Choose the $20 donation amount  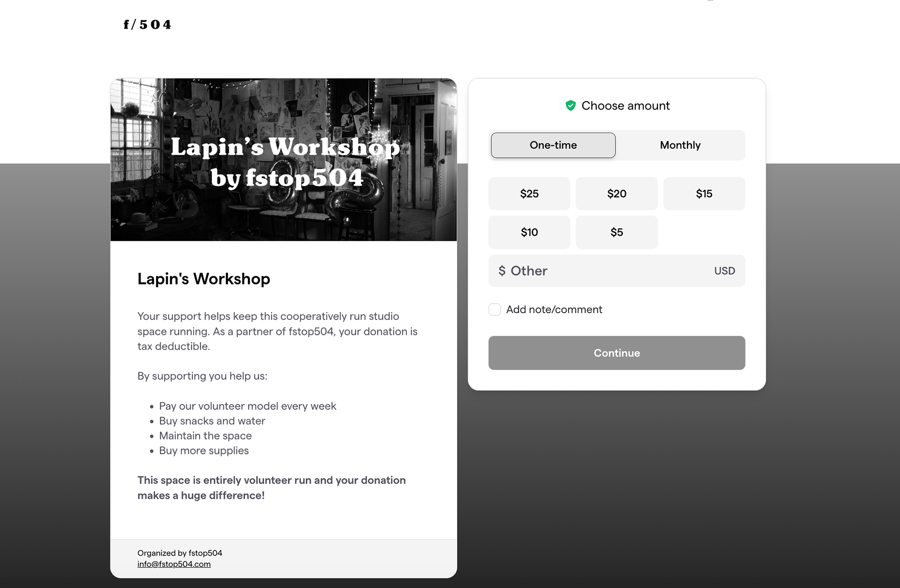(x=616, y=194)
